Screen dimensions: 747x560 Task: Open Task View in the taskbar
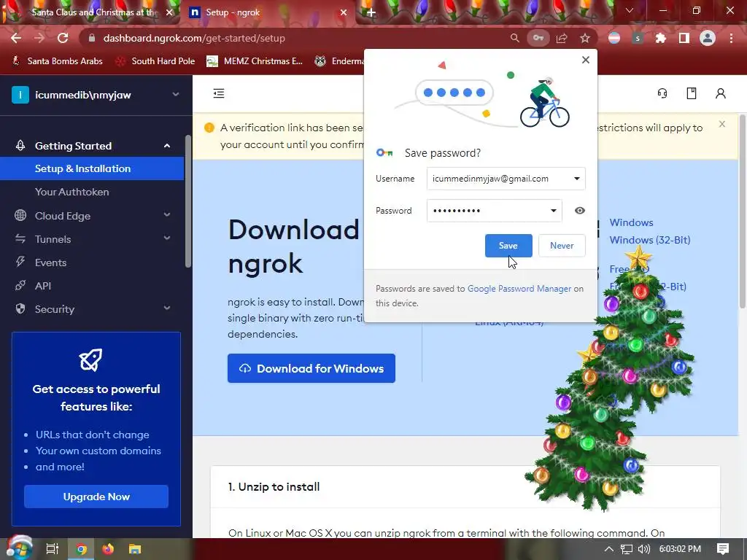click(x=53, y=549)
